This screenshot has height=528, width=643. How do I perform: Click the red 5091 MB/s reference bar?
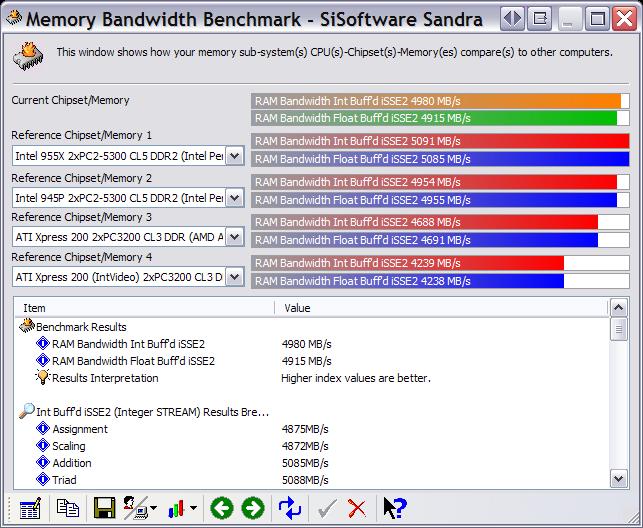click(440, 141)
